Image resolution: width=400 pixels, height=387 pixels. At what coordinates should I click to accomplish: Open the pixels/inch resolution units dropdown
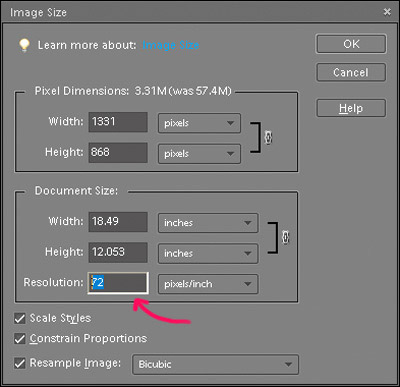pos(208,284)
